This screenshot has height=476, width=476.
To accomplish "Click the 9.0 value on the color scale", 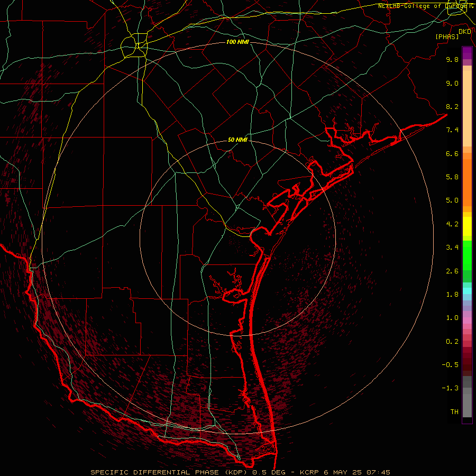I will coord(452,83).
